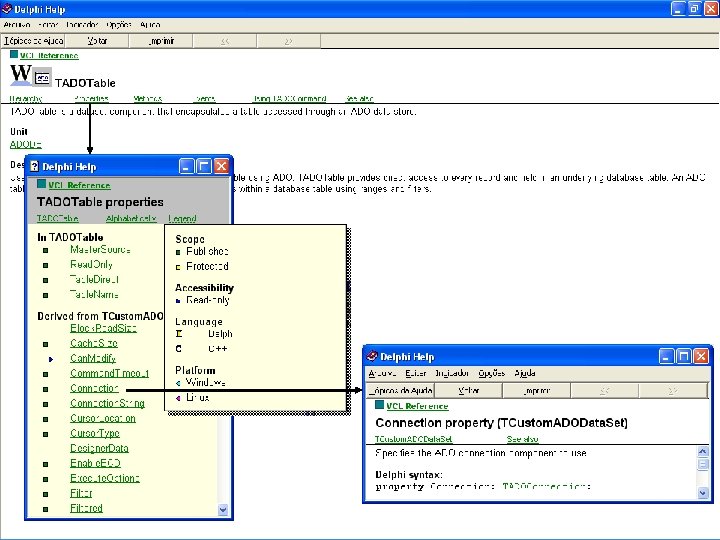Open the ADODB unit link
The image size is (720, 540).
(26, 144)
